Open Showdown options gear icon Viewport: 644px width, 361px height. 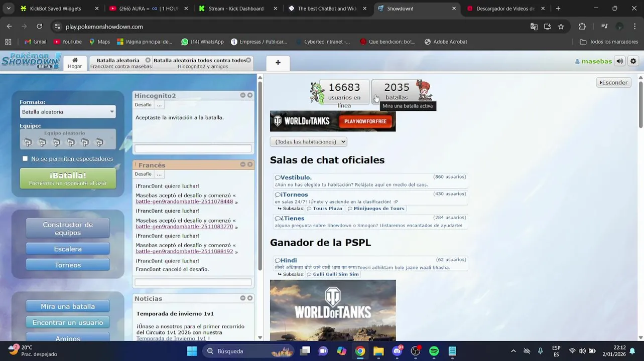point(633,61)
